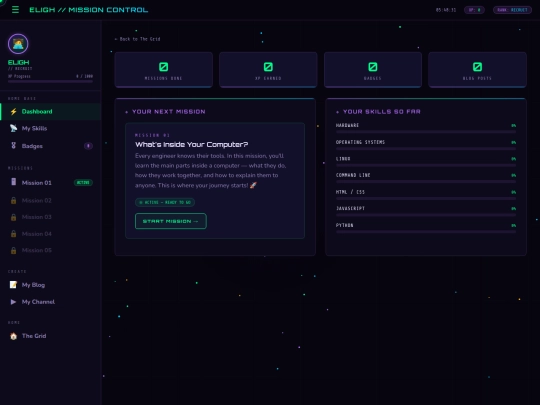Click the Mission 03 lock icon

click(13, 217)
